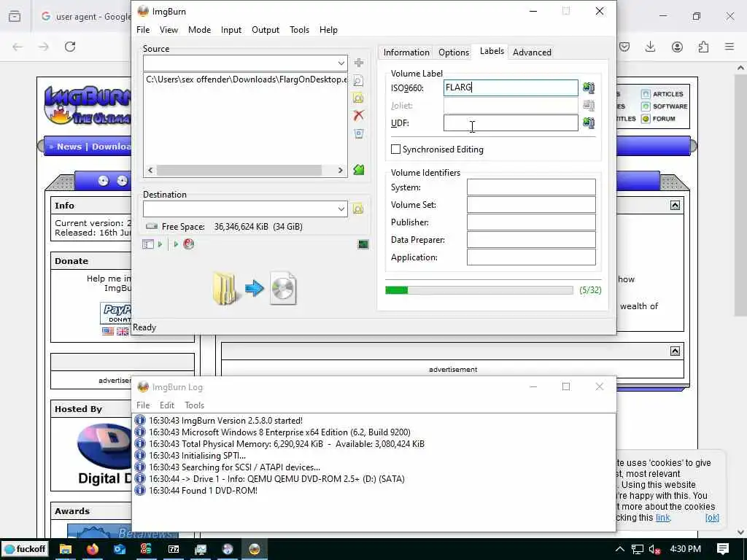Screen dimensions: 747x560
Task: Open Outlook from taskbar
Action: [x=120, y=549]
